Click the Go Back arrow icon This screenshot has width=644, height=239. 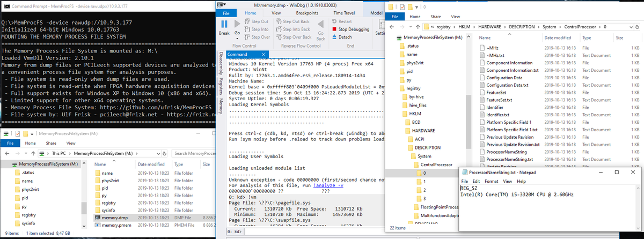(x=320, y=25)
